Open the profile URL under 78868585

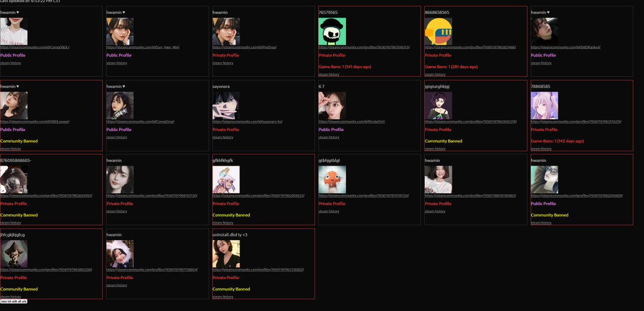tap(576, 121)
